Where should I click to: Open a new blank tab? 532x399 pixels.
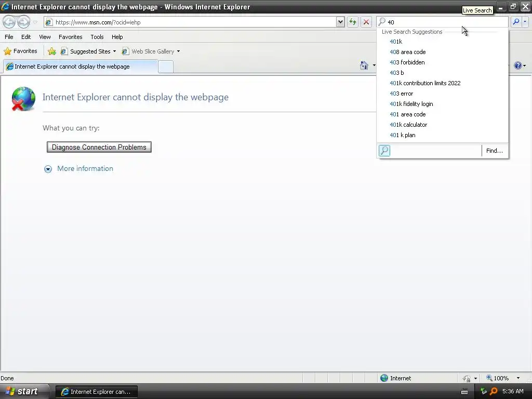pyautogui.click(x=166, y=67)
